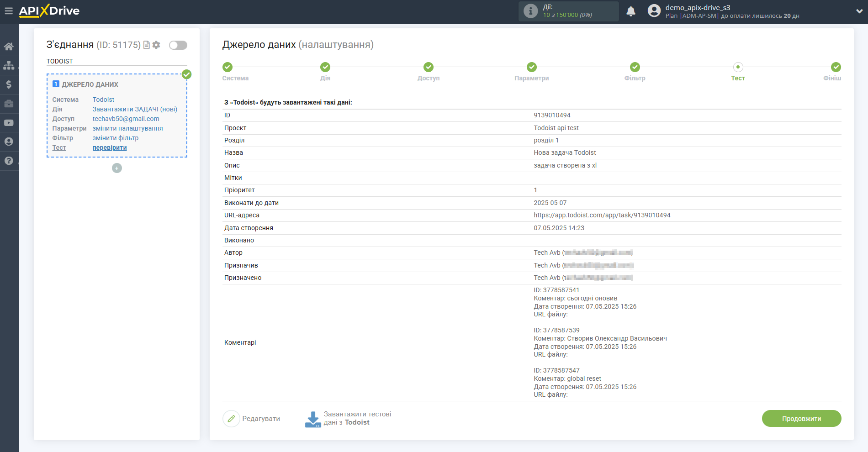Image resolution: width=868 pixels, height=452 pixels.
Task: Open the hamburger menu icon
Action: 9,11
